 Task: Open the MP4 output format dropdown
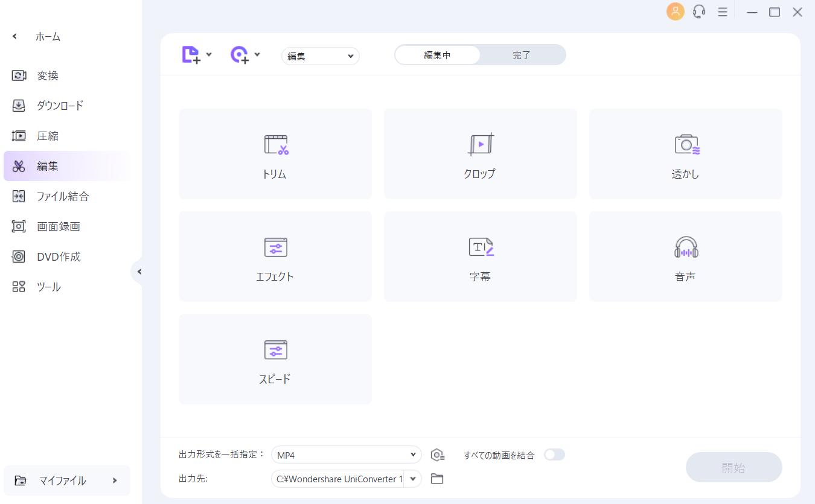(347, 455)
